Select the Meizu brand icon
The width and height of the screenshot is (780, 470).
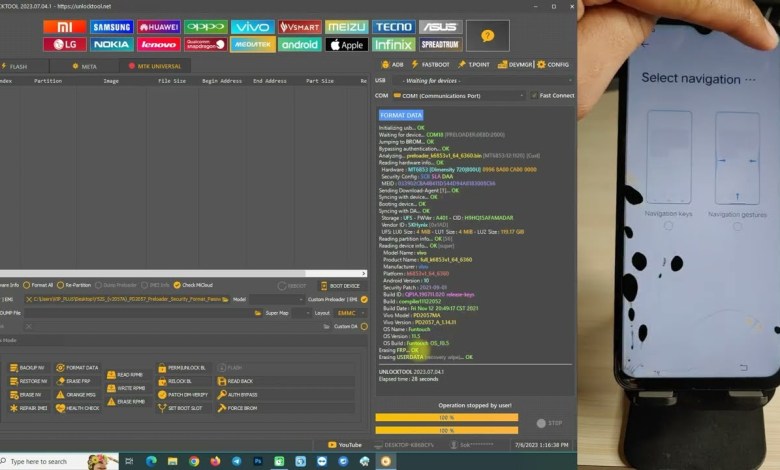(347, 27)
